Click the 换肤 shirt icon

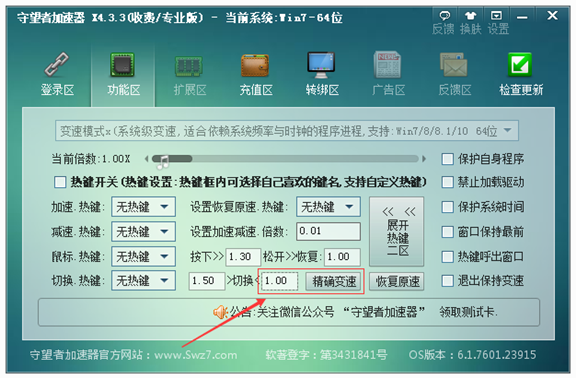click(471, 16)
